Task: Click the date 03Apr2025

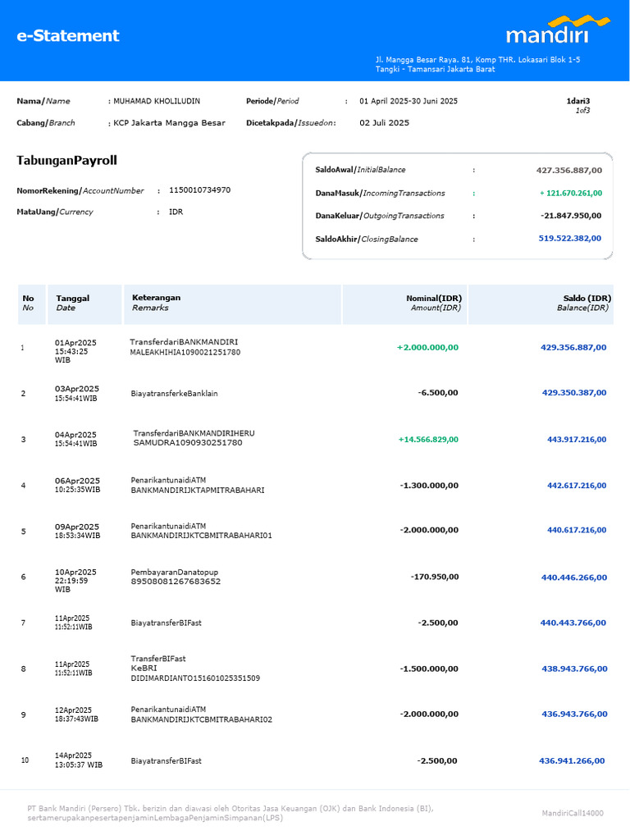Action: click(x=76, y=389)
